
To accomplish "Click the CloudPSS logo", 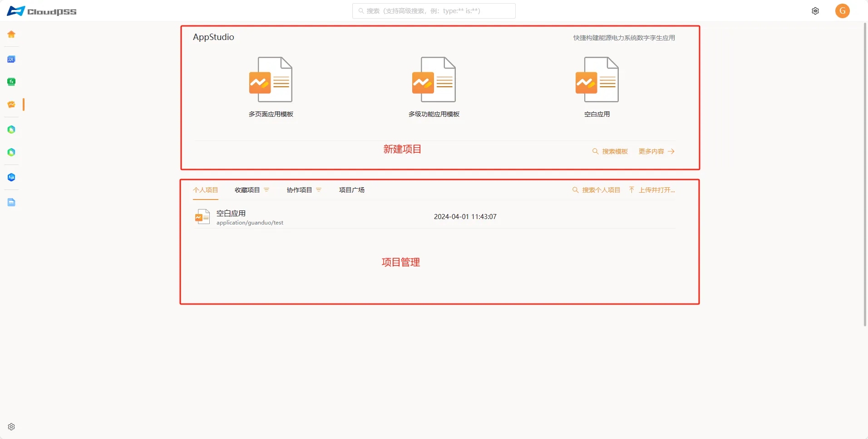I will tap(42, 11).
